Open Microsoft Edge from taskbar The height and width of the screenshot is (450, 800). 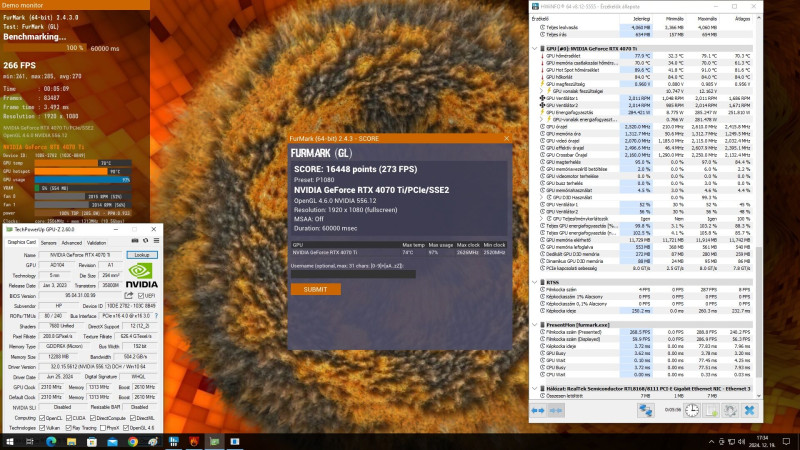[x=51, y=441]
